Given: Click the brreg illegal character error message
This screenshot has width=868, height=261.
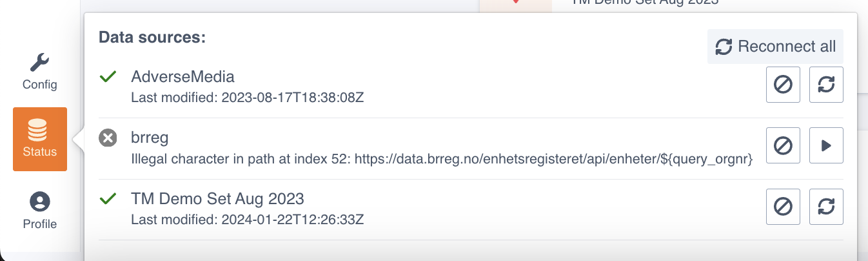Looking at the screenshot, I should pyautogui.click(x=442, y=159).
